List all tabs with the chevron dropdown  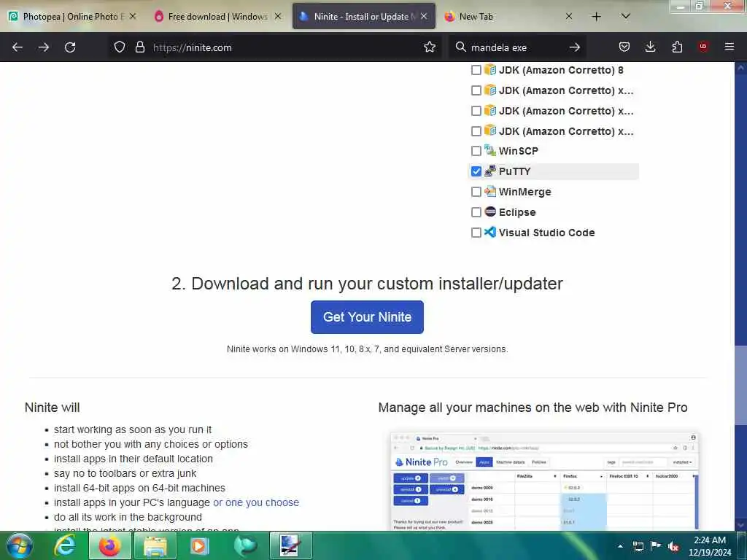click(x=626, y=16)
